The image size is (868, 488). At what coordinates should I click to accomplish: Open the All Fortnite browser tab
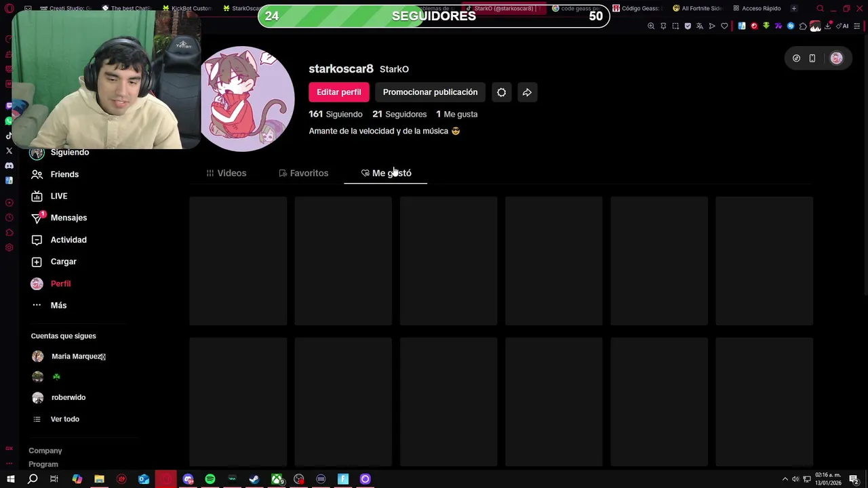click(x=698, y=8)
